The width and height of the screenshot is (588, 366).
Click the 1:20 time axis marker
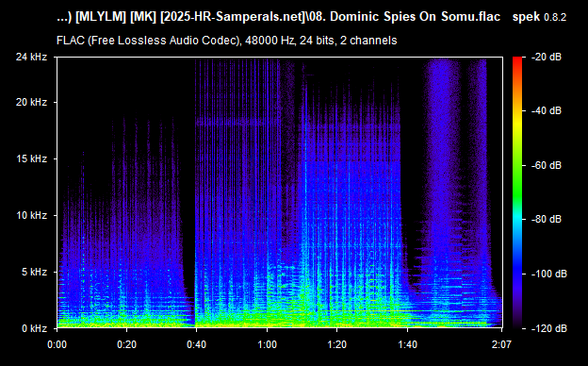click(x=336, y=344)
